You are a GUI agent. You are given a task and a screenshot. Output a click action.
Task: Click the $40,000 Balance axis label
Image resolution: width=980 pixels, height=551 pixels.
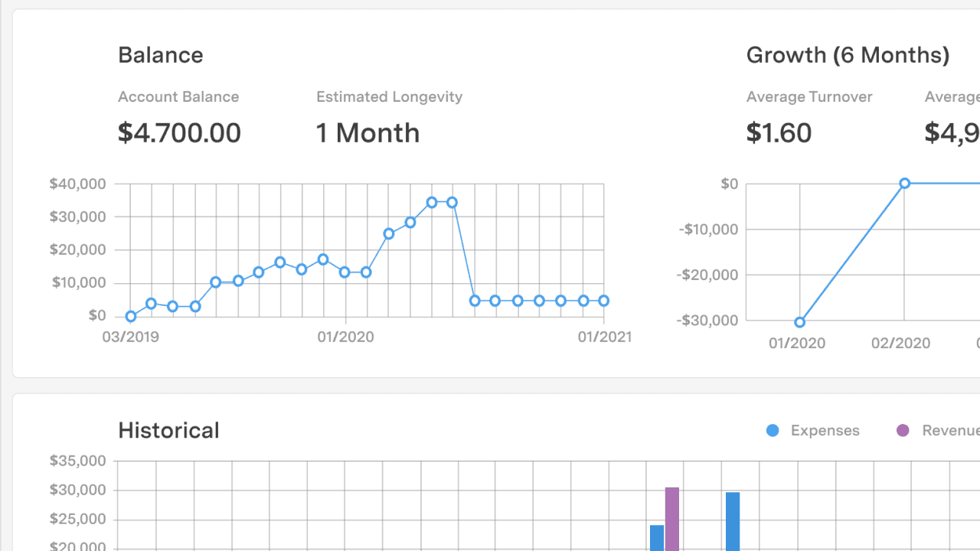77,184
